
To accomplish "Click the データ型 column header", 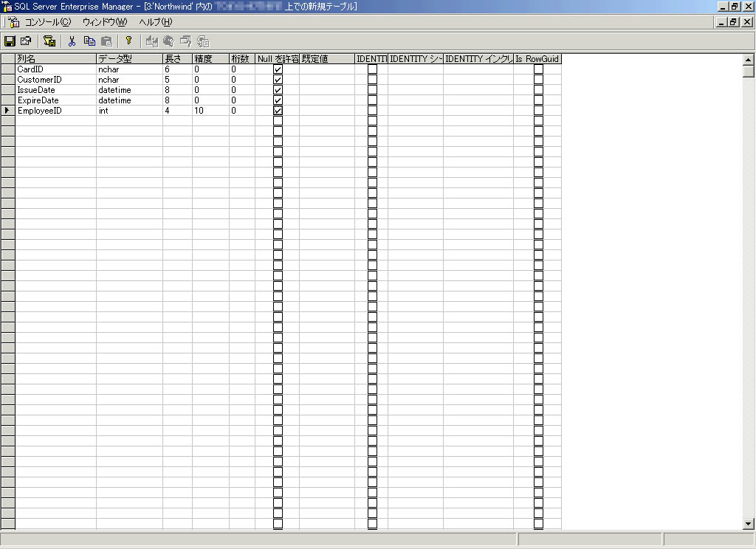I will (130, 59).
